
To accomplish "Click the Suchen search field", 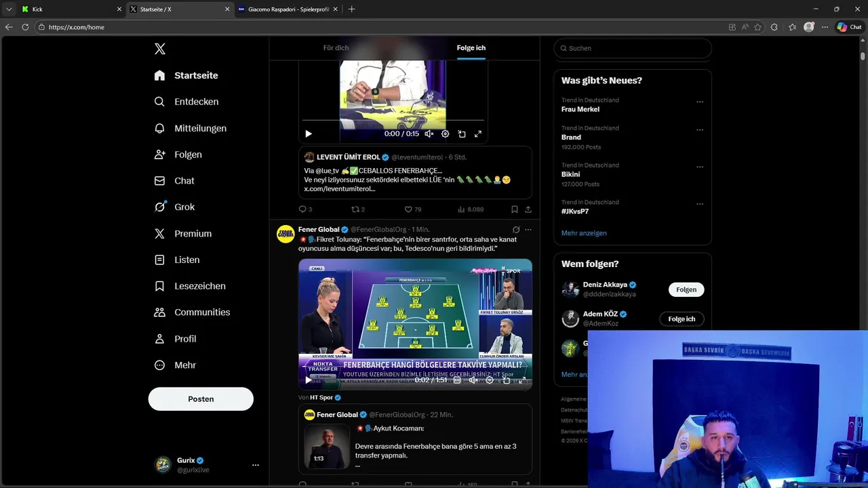I will 633,48.
